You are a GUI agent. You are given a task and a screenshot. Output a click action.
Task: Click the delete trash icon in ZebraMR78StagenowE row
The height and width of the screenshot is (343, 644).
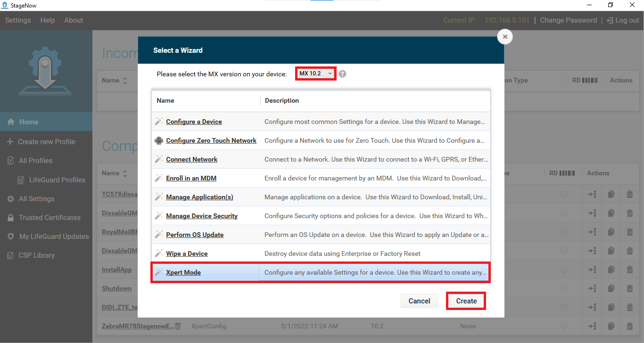tap(630, 326)
